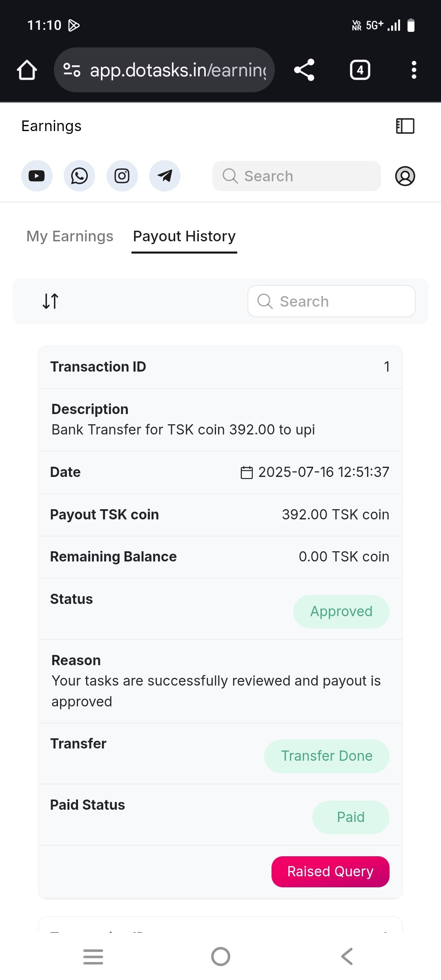441x980 pixels.
Task: Open the user profile icon
Action: (405, 176)
